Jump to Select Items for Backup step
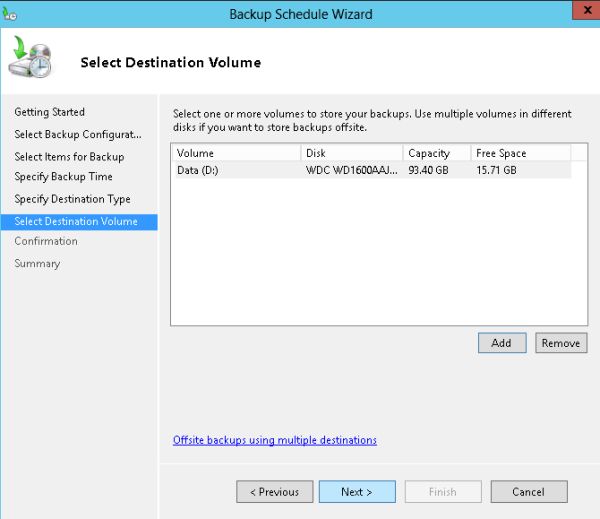Image resolution: width=600 pixels, height=519 pixels. pos(69,157)
